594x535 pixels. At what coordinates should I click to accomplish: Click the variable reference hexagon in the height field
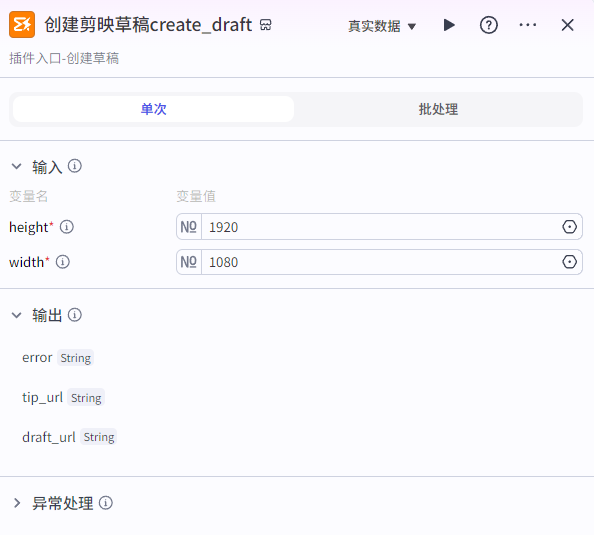[x=569, y=227]
